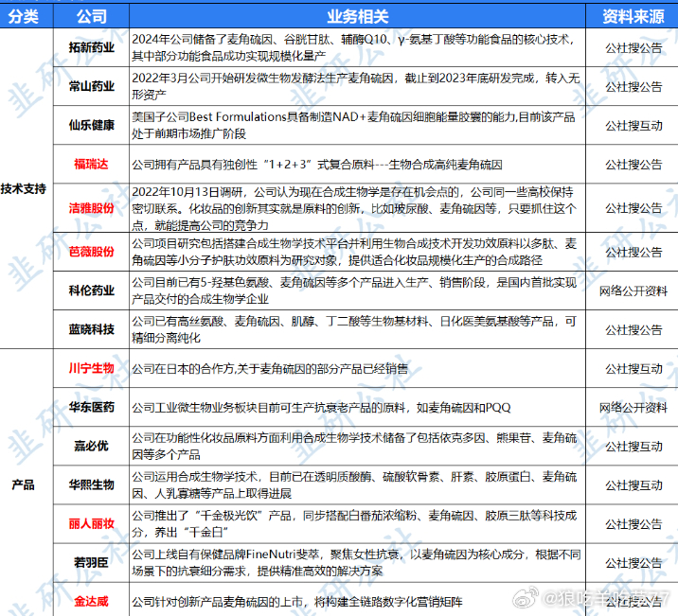Viewport: 678px width, 616px height.
Task: Click 公社搜公告 source in 丽人丽妆 row
Action: point(633,524)
